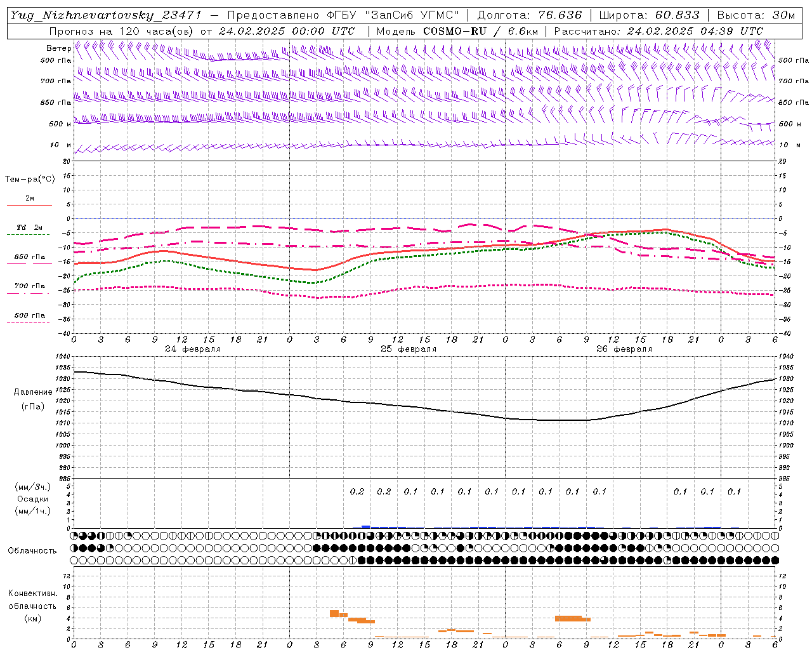
Task: Click the forecast start time 24.02.2025 00:00 UTC
Action: 287,31
